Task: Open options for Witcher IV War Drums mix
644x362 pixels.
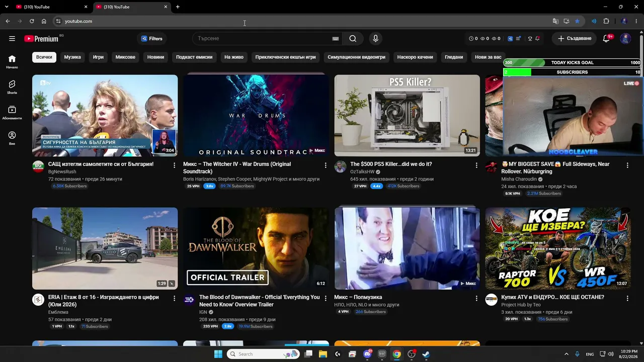Action: [x=326, y=165]
